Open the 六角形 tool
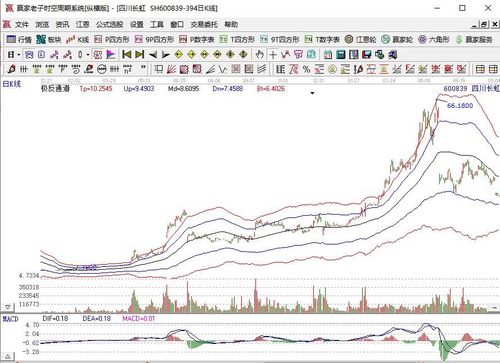 (x=434, y=39)
